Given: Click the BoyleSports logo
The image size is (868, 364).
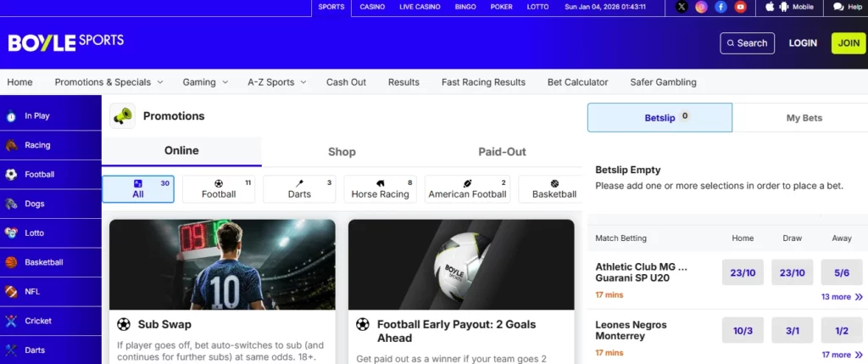Looking at the screenshot, I should pyautogui.click(x=66, y=42).
